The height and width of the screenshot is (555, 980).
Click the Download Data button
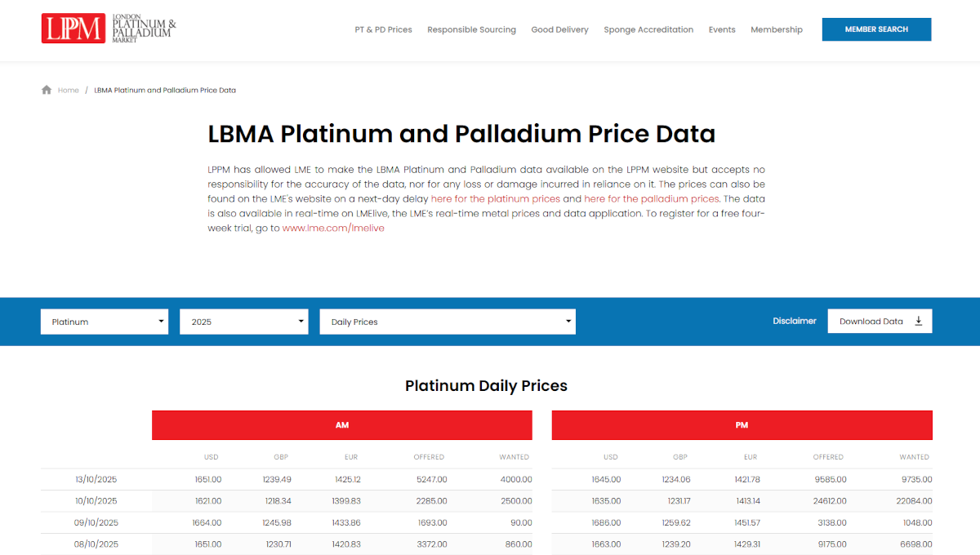point(879,322)
